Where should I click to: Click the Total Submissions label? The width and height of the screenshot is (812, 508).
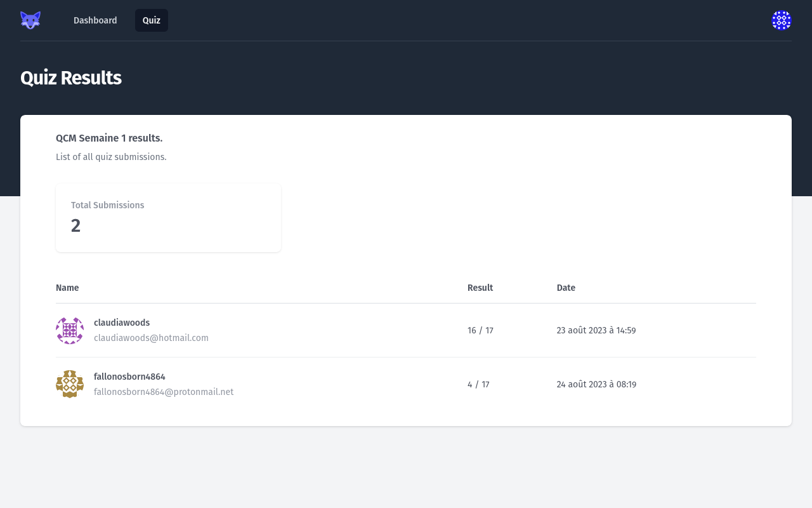pyautogui.click(x=107, y=205)
